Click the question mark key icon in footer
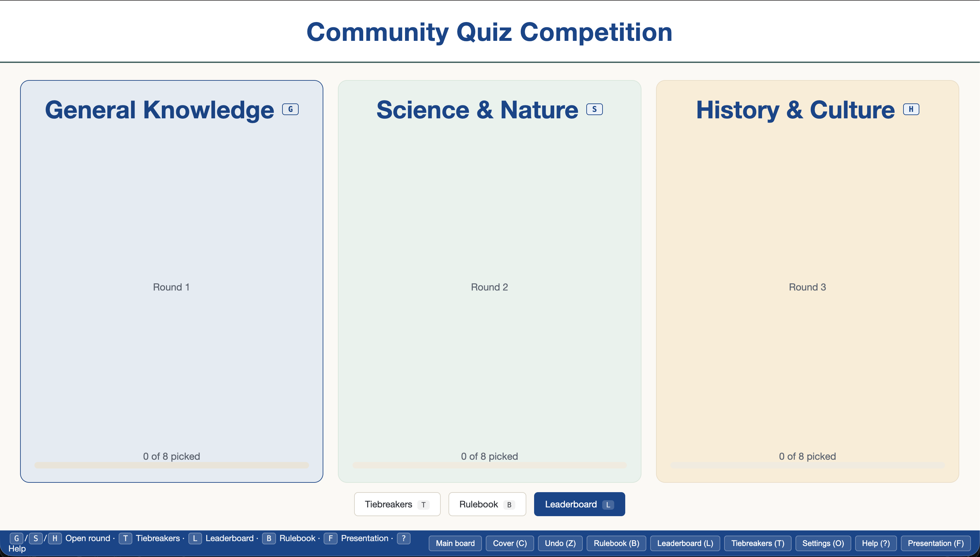 click(403, 538)
